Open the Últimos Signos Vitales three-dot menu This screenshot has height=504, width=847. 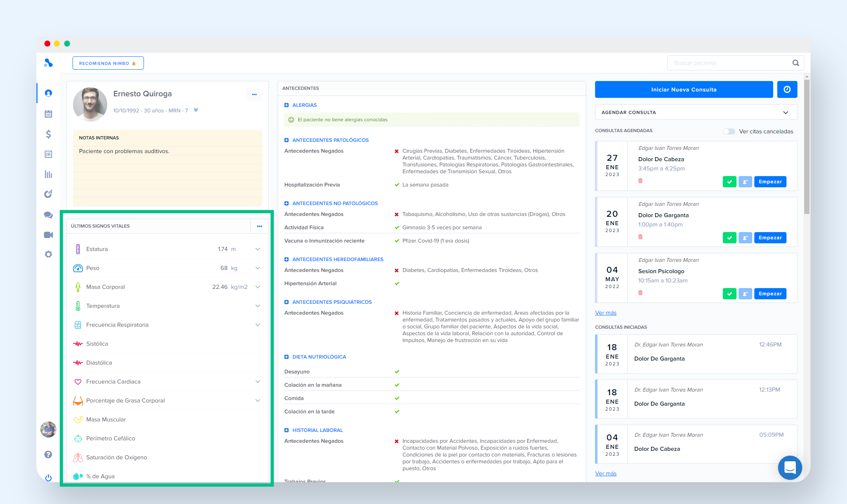click(x=260, y=226)
